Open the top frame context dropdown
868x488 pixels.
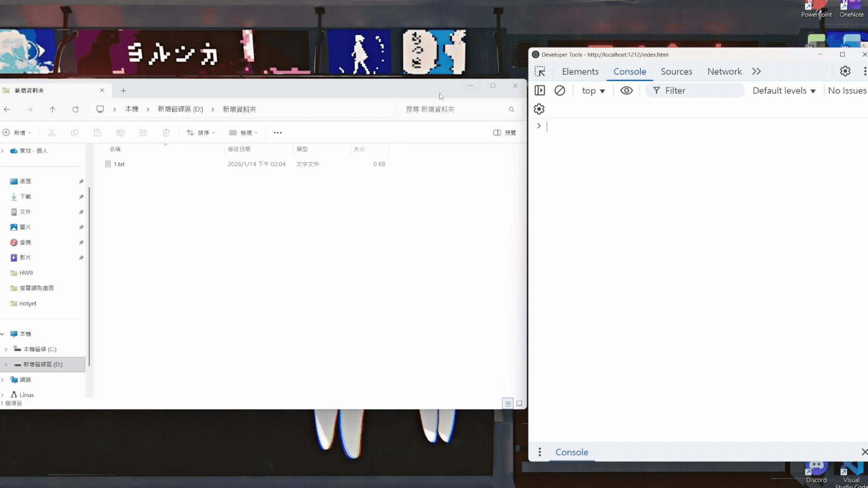pos(593,90)
